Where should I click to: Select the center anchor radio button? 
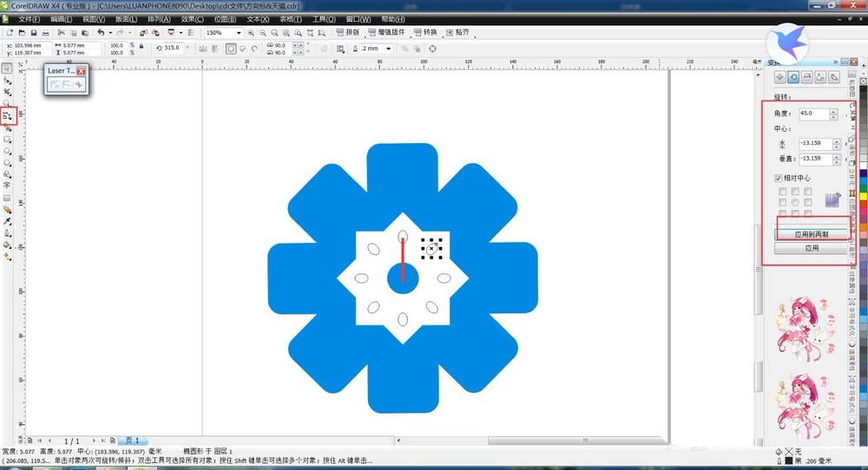(x=795, y=202)
